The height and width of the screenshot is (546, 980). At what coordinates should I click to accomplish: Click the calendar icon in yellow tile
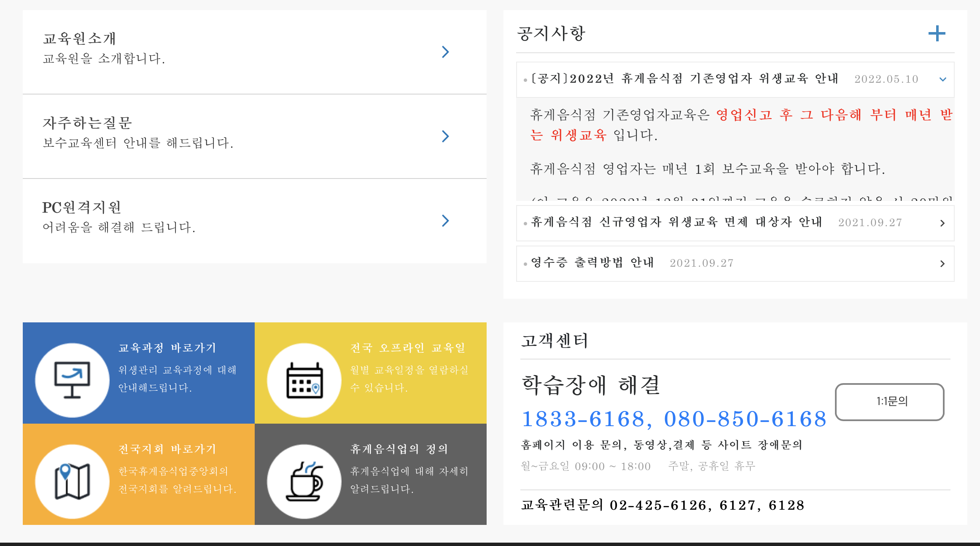point(304,380)
